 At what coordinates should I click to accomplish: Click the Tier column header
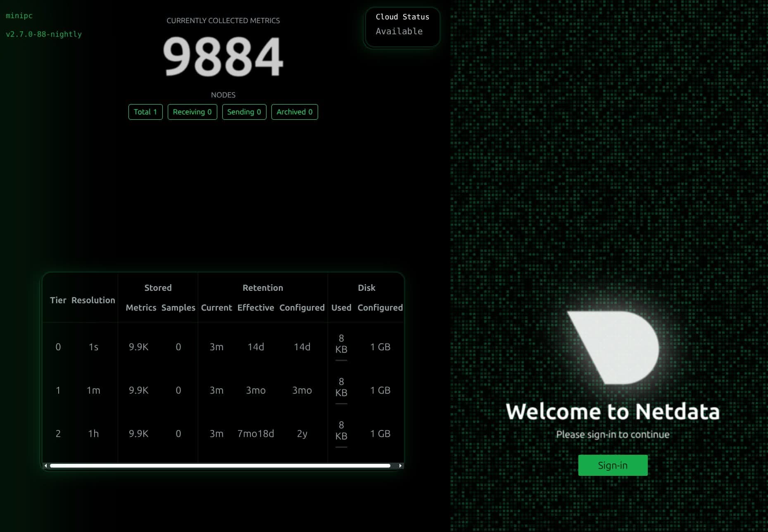coord(58,300)
